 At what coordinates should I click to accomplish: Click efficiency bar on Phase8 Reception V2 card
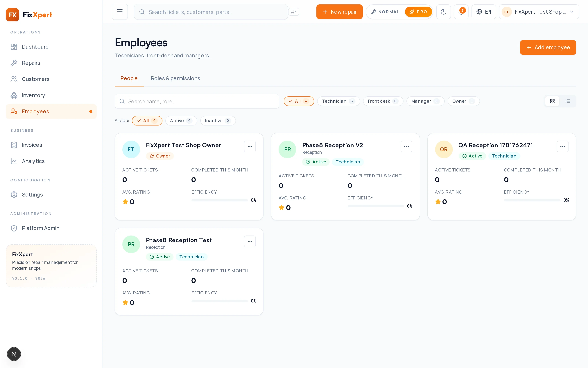pos(376,206)
